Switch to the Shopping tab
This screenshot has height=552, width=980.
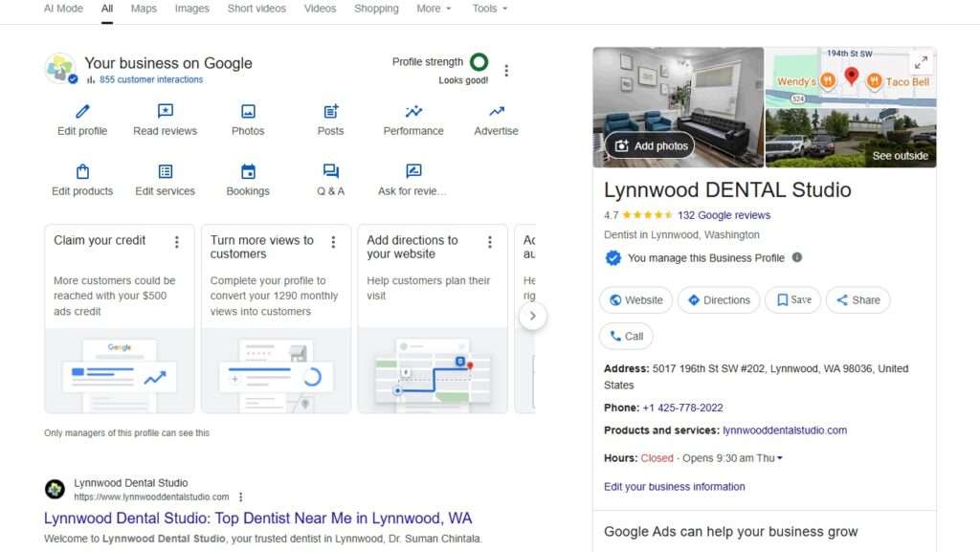point(376,9)
